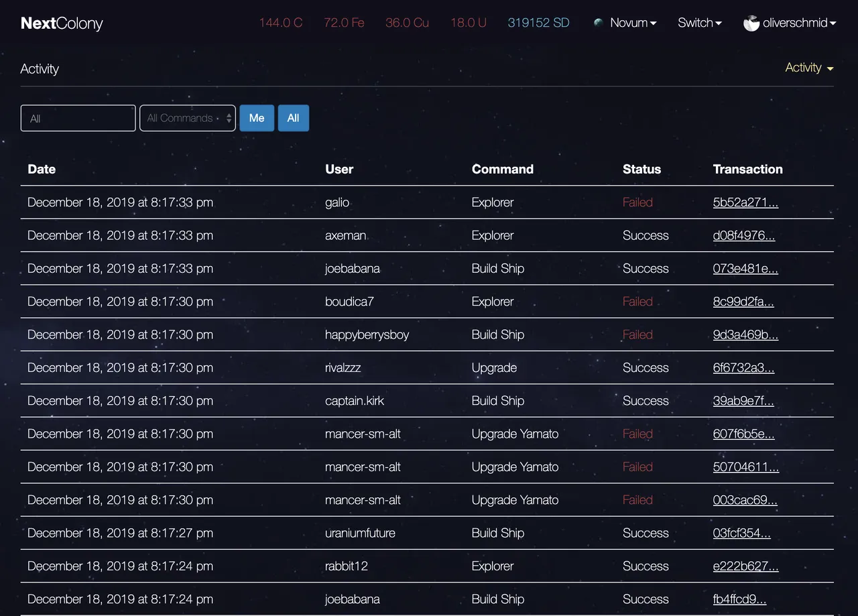Open transaction link 39ab9e7f
Image resolution: width=858 pixels, height=616 pixels.
click(x=743, y=401)
